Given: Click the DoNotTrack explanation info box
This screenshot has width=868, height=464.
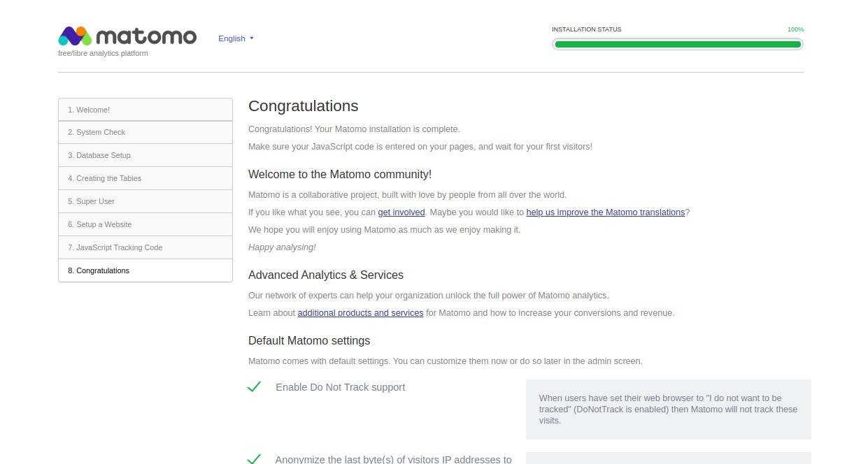Looking at the screenshot, I should [669, 409].
